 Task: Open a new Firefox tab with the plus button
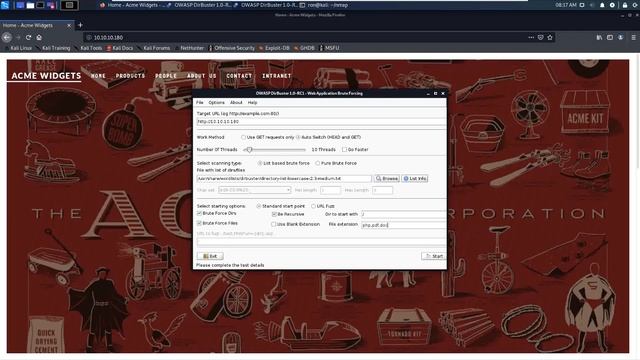coord(80,25)
